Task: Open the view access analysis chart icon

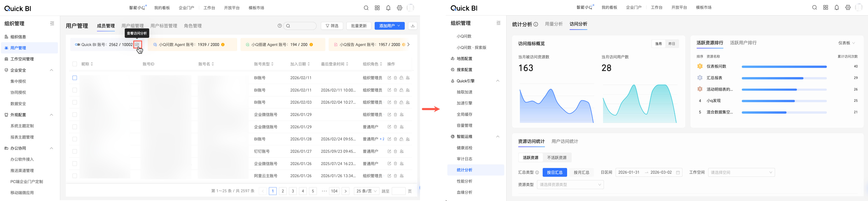Action: (x=137, y=45)
